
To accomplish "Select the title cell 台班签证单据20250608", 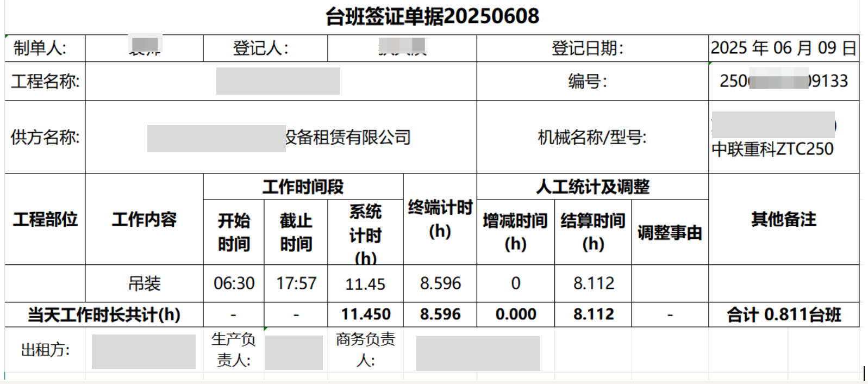I will click(432, 16).
